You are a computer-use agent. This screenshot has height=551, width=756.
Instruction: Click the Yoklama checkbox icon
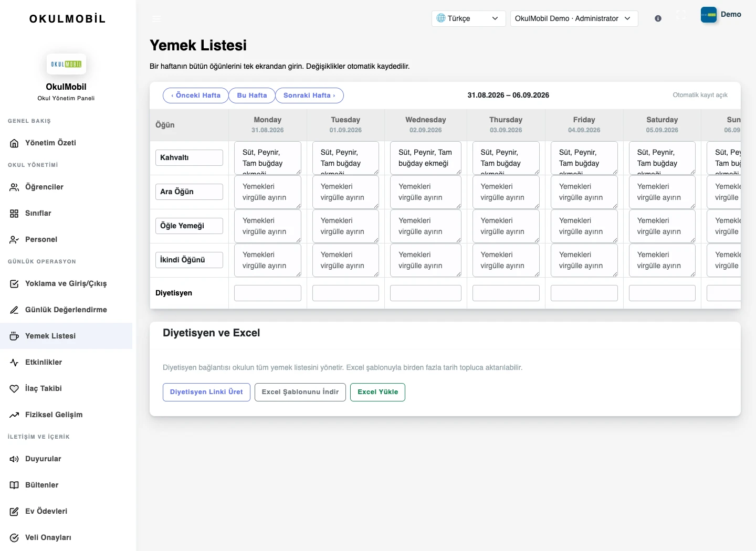(x=14, y=283)
